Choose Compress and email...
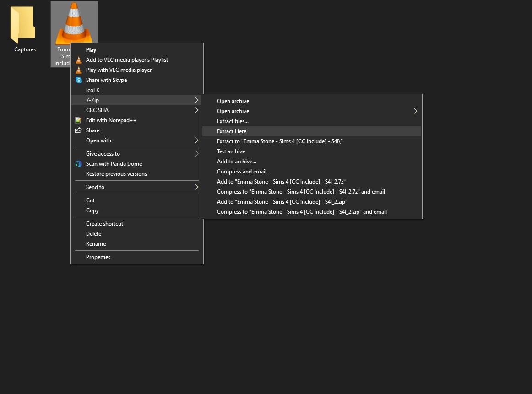This screenshot has height=394, width=532. click(312, 172)
